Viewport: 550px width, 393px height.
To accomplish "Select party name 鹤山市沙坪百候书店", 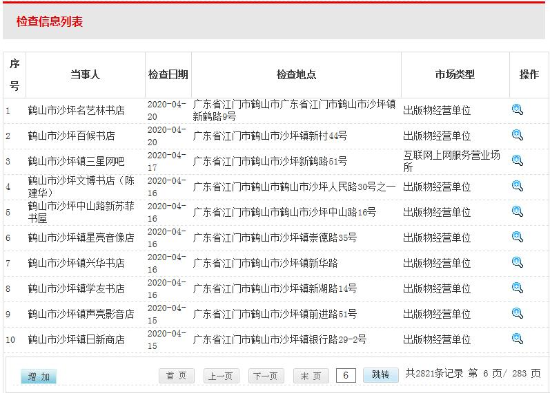I will [x=71, y=136].
